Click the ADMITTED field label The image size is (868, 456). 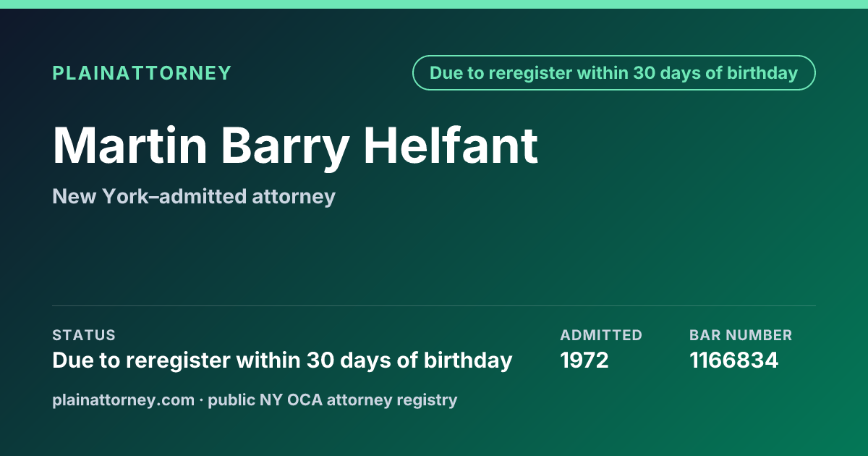(601, 335)
